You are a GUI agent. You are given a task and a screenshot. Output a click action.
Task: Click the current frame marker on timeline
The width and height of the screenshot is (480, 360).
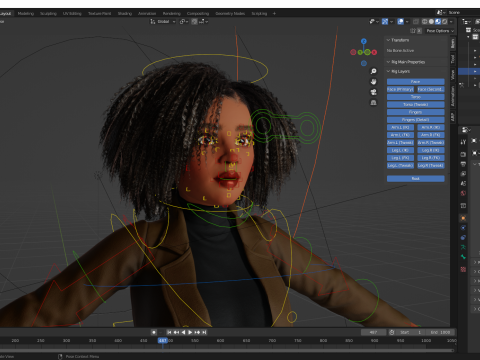[162, 341]
